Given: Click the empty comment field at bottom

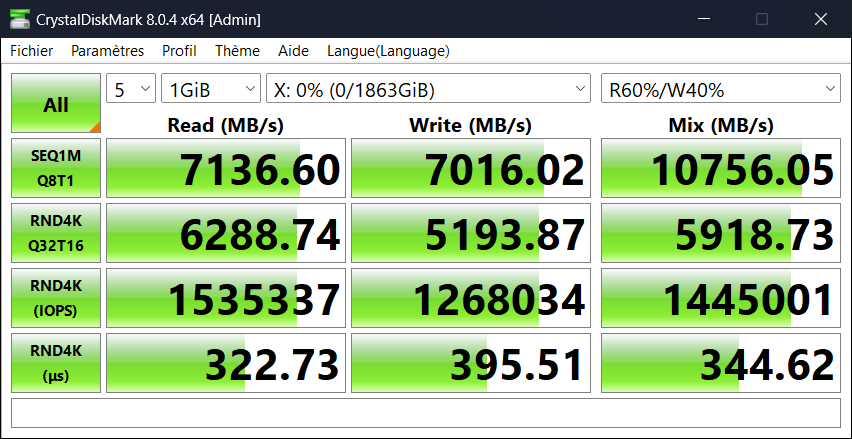Looking at the screenshot, I should pyautogui.click(x=425, y=412).
